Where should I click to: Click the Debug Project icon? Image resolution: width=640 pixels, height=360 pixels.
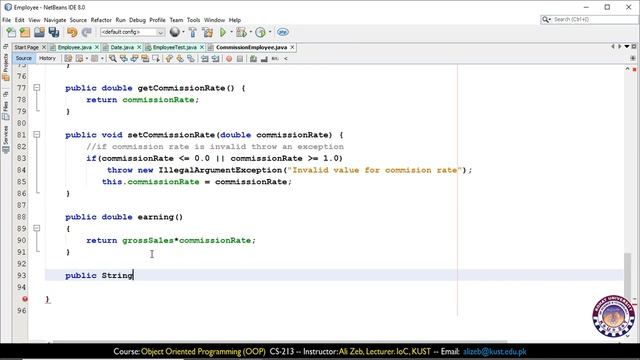point(241,32)
